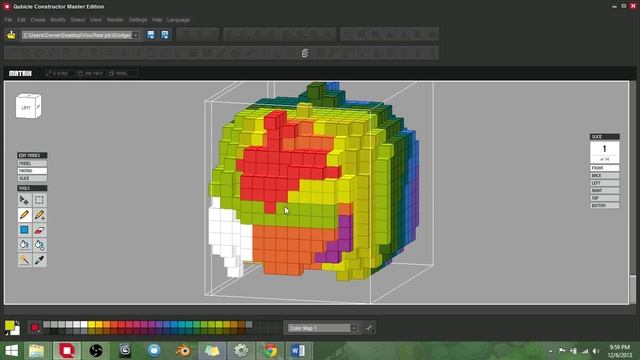The width and height of the screenshot is (640, 360).
Task: Open the Help menu
Action: 157,20
